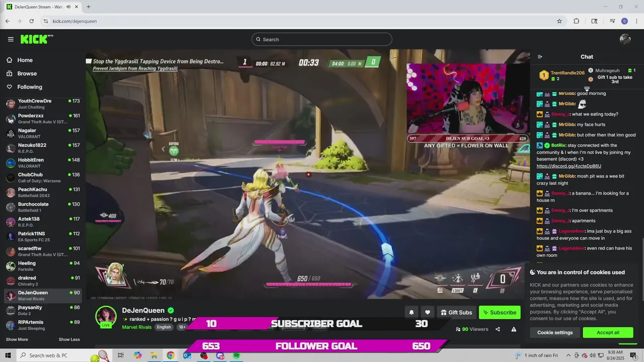644x362 pixels.
Task: Open ChubChub Warzone channel
Action: 43,177
